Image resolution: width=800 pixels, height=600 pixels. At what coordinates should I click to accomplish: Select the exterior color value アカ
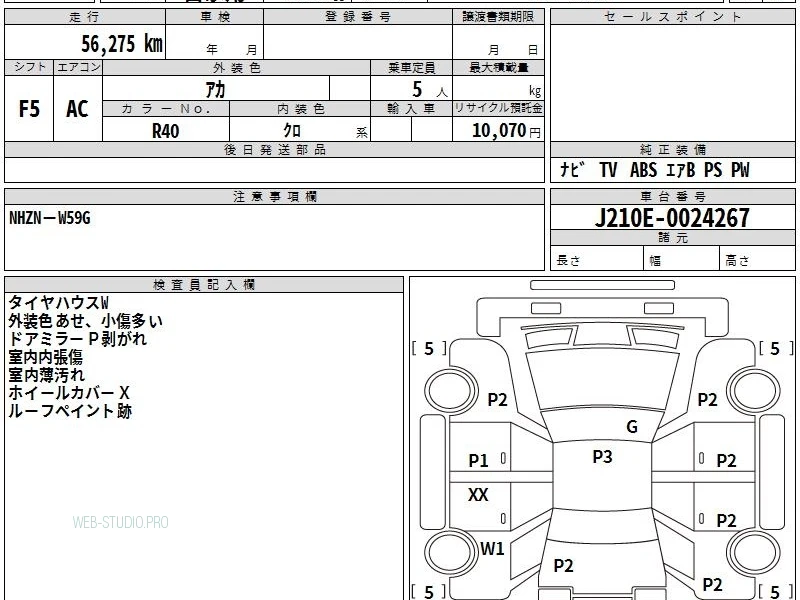[x=215, y=89]
